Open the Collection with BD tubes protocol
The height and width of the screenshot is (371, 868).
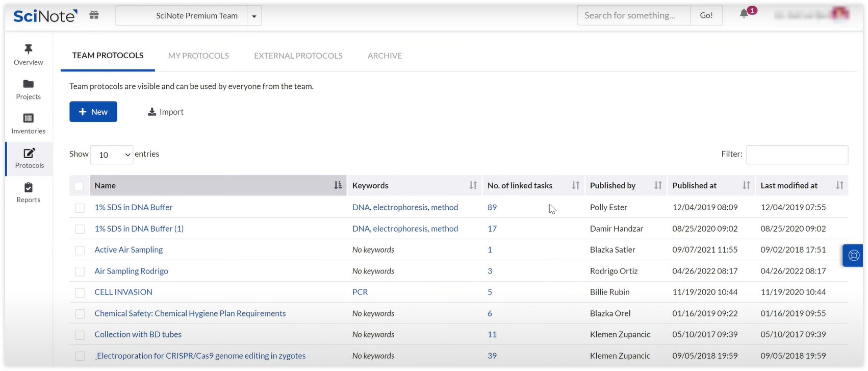tap(138, 335)
